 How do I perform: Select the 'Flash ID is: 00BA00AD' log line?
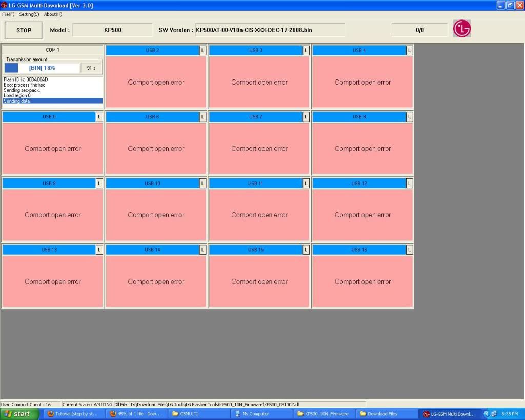click(26, 79)
